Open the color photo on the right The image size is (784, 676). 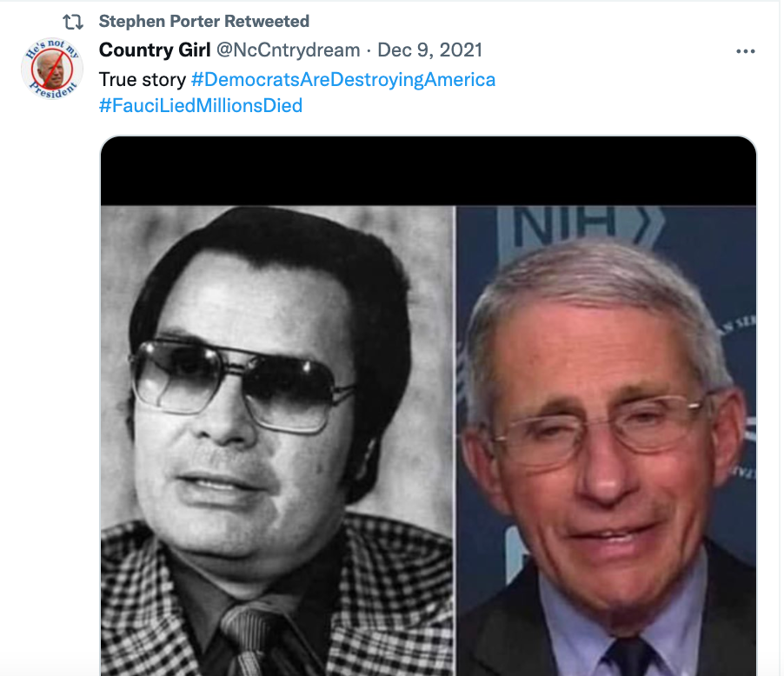[x=607, y=441]
